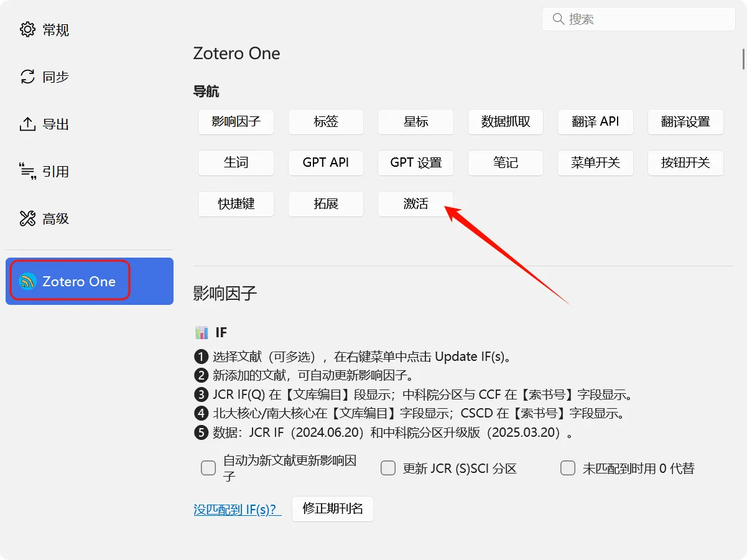Click the 导航 section label
The image size is (747, 560).
pos(206,92)
